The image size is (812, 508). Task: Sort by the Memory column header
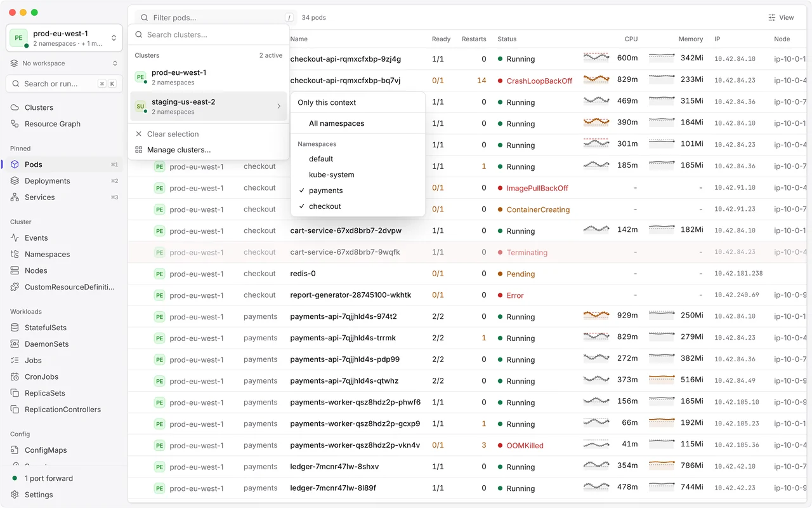[690, 39]
